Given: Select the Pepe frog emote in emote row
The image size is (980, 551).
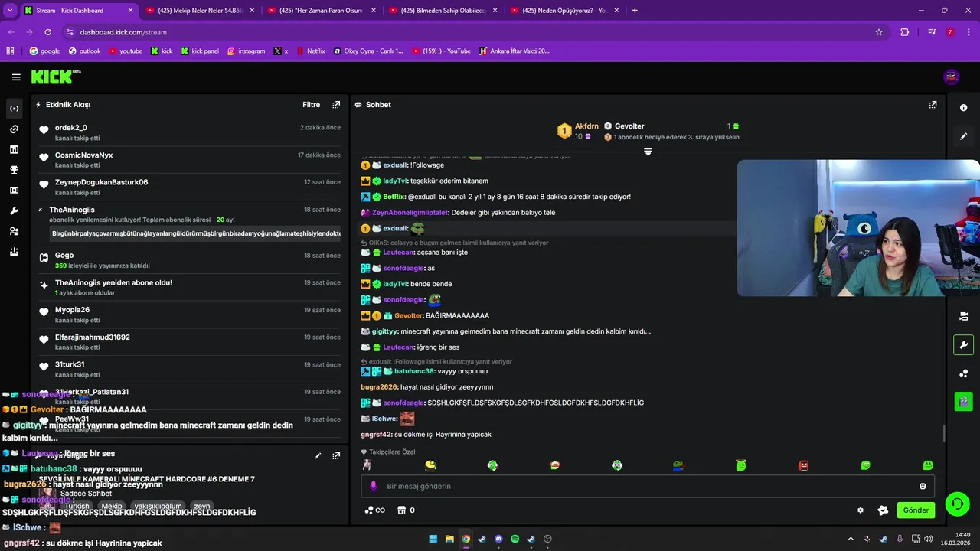Looking at the screenshot, I should coord(678,465).
